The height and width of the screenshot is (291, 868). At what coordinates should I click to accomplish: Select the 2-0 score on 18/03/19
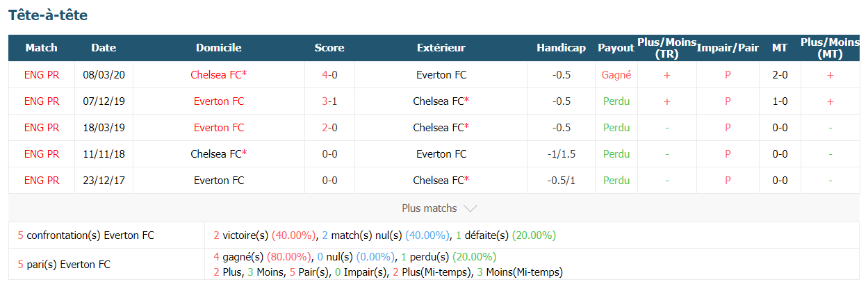(329, 128)
